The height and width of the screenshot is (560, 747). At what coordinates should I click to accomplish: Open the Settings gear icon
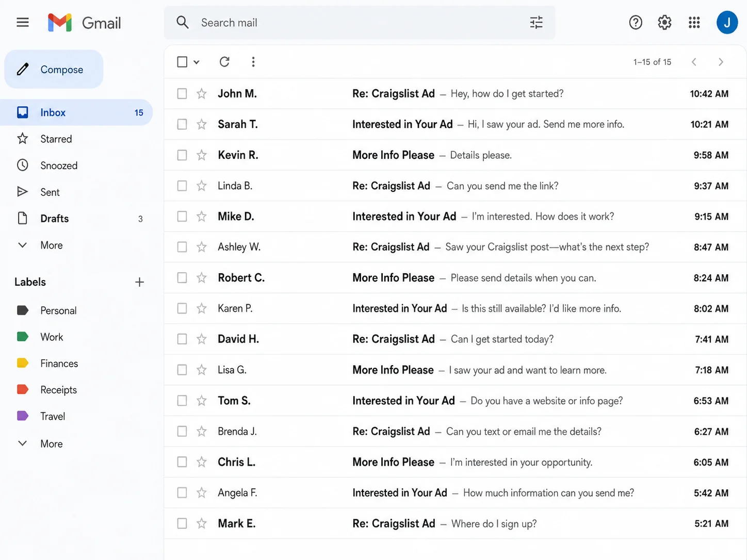point(664,22)
